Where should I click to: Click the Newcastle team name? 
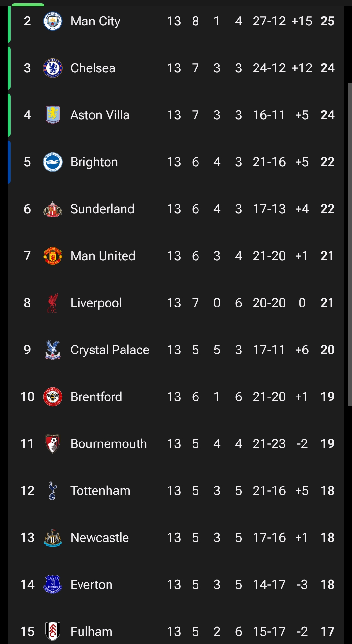[x=99, y=538]
